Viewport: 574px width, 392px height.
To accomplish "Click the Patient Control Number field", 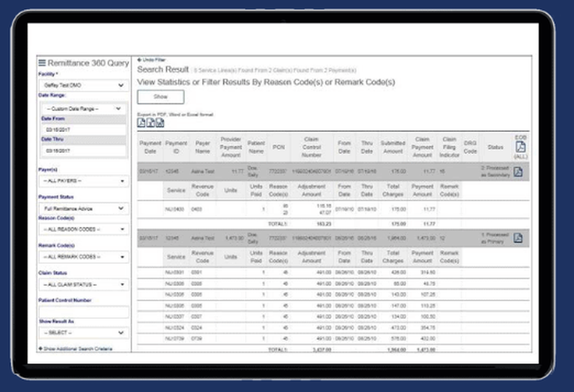I will click(x=83, y=311).
